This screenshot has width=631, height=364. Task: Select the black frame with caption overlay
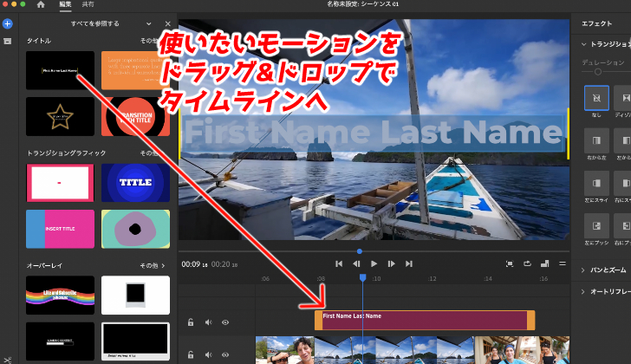tap(135, 341)
